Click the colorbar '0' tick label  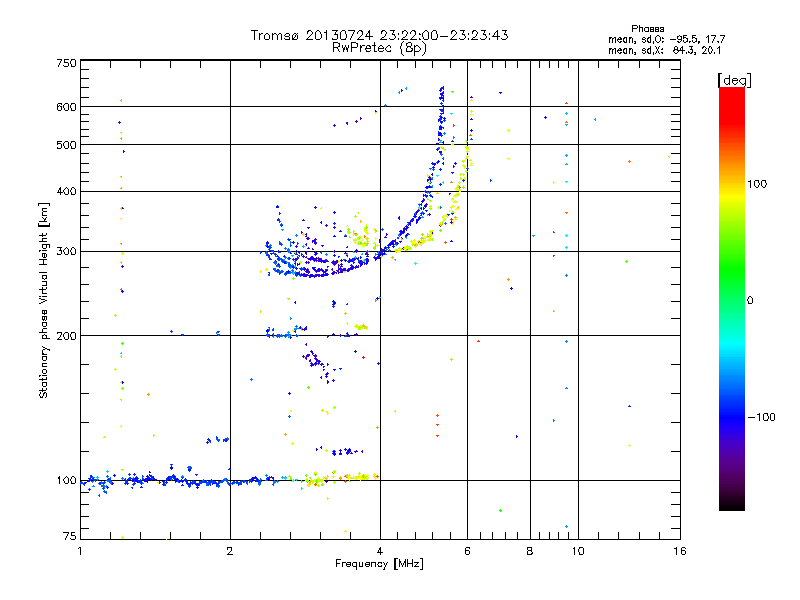click(750, 301)
